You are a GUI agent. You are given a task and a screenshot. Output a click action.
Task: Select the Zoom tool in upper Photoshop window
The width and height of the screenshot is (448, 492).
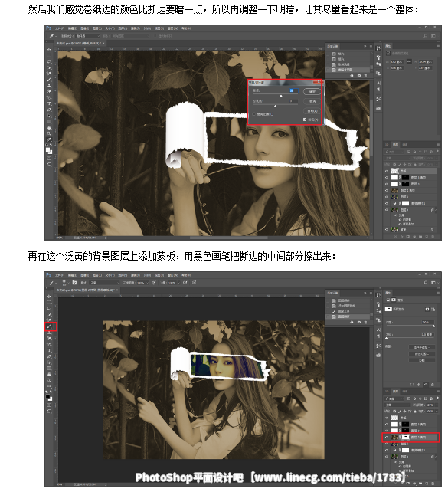tap(49, 133)
